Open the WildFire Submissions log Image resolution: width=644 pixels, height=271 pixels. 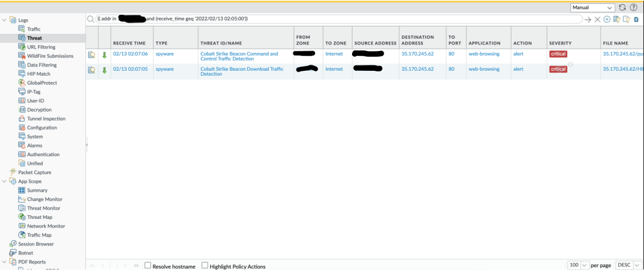(x=50, y=56)
